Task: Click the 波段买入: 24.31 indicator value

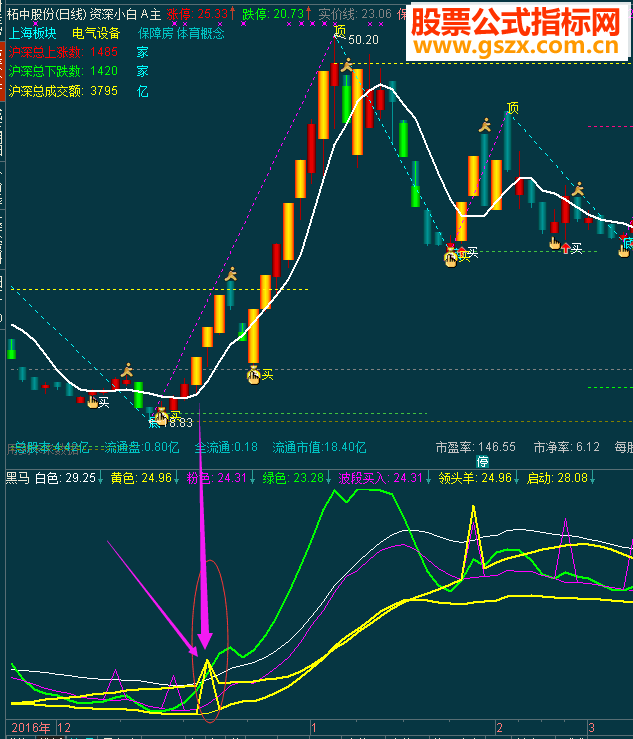Action: [x=381, y=478]
